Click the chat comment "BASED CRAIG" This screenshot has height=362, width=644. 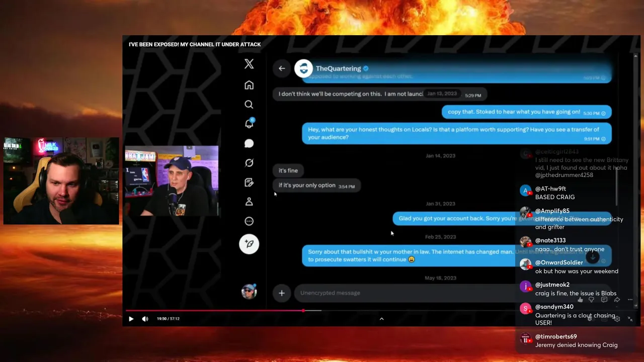pyautogui.click(x=555, y=197)
